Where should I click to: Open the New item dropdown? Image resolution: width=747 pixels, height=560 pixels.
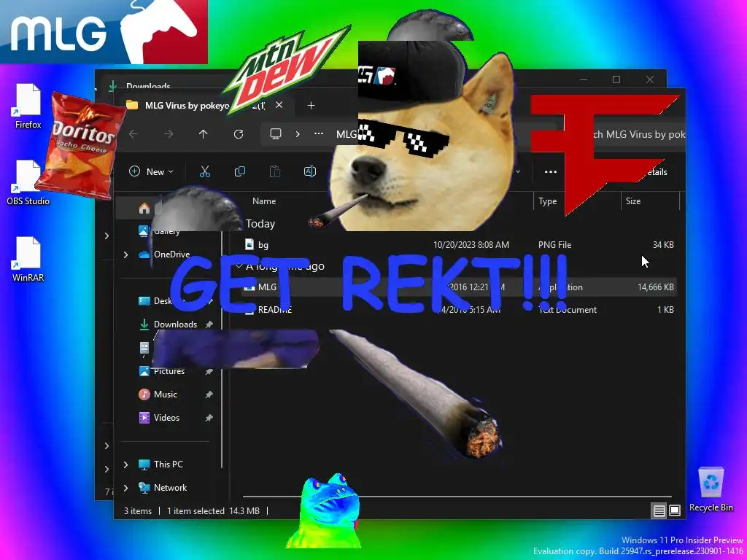pos(151,171)
